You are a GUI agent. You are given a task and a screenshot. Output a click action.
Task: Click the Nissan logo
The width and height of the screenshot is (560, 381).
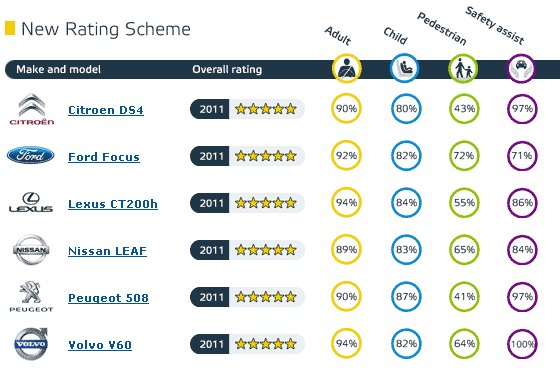[x=31, y=250]
